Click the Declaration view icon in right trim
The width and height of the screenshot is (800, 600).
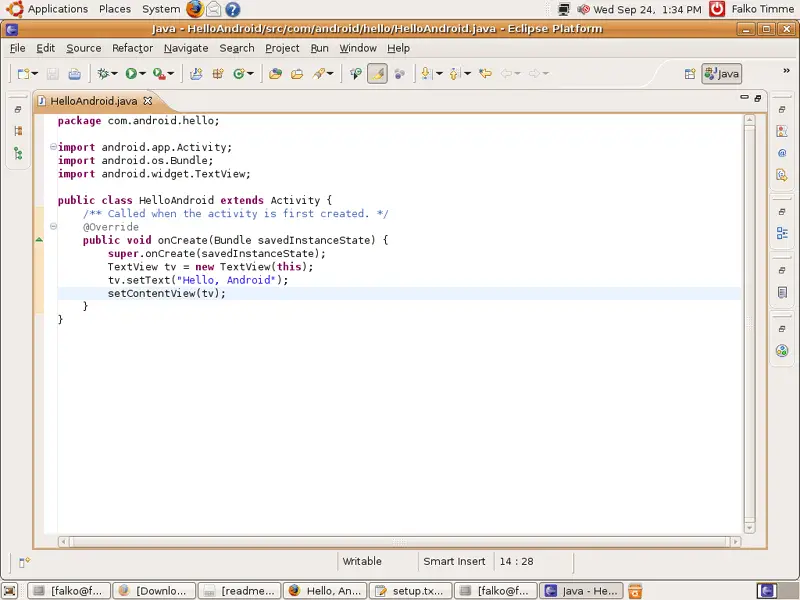coord(782,176)
